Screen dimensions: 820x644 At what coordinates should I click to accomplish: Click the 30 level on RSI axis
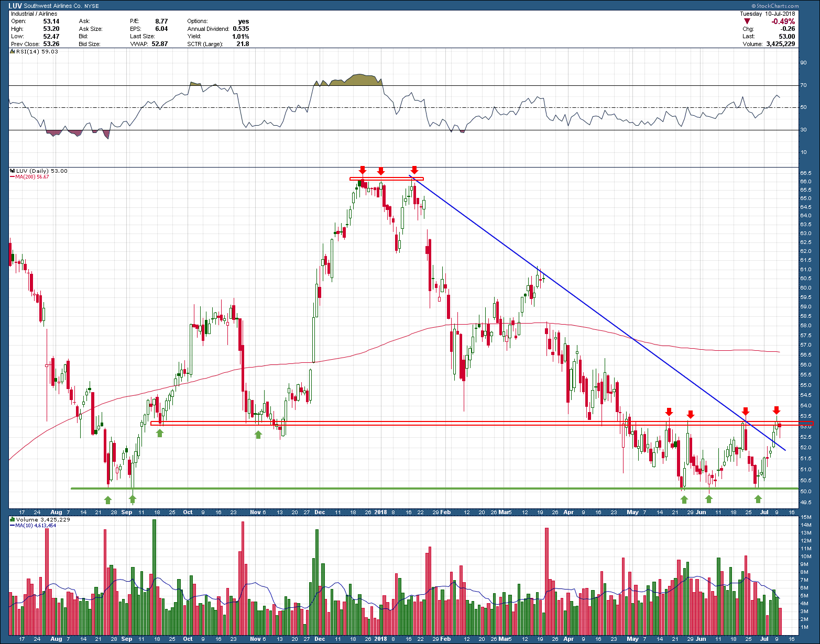point(803,130)
